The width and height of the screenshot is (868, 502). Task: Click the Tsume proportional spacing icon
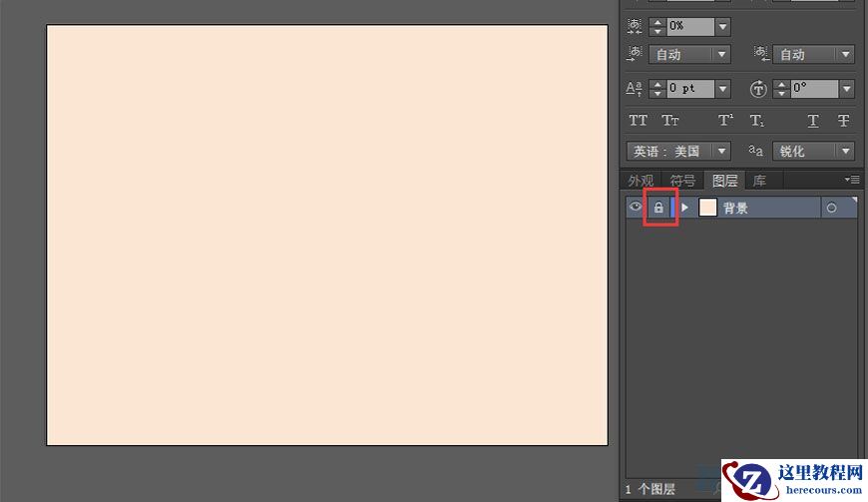[635, 26]
